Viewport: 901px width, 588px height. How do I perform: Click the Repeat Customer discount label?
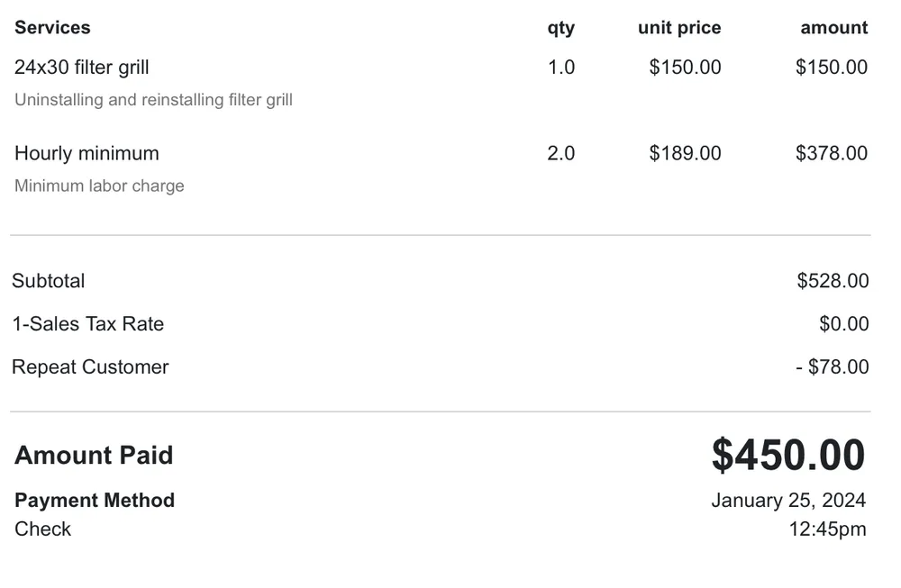(90, 367)
